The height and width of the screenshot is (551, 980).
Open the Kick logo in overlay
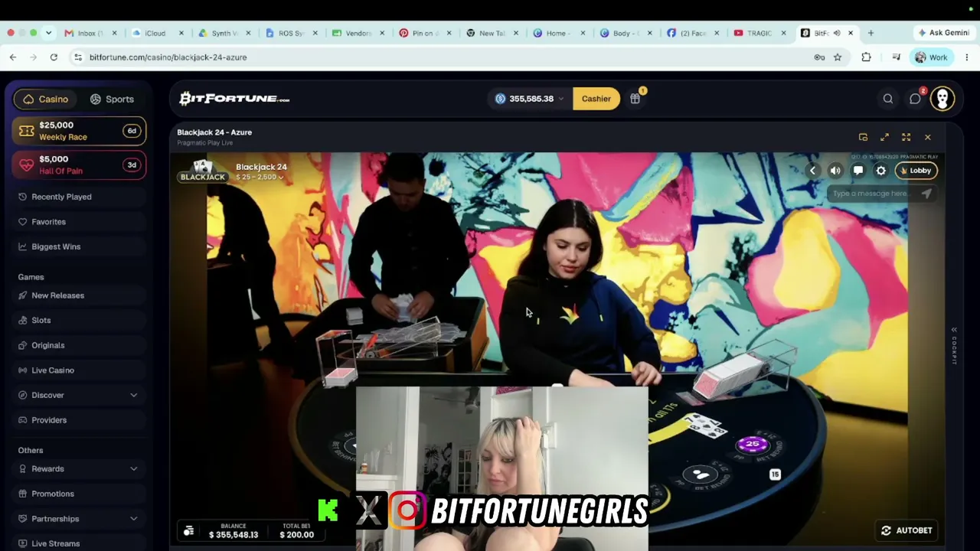click(x=328, y=510)
